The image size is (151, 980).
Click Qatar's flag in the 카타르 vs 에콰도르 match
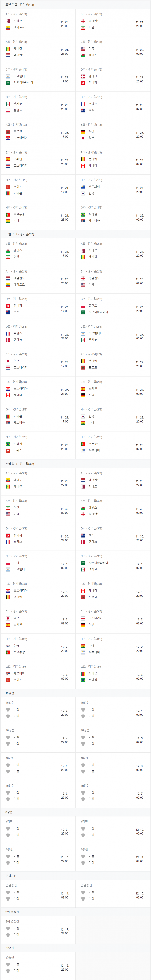[x=8, y=21]
